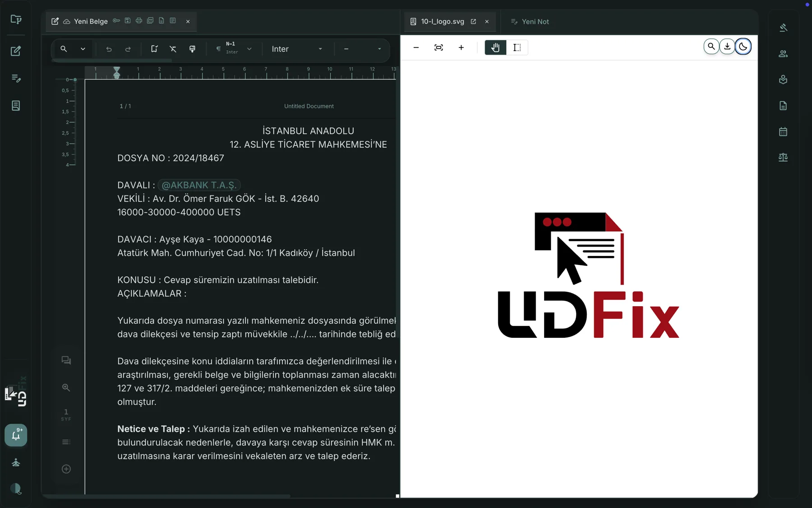The width and height of the screenshot is (812, 508).
Task: Fit the logo image to screen
Action: point(438,47)
